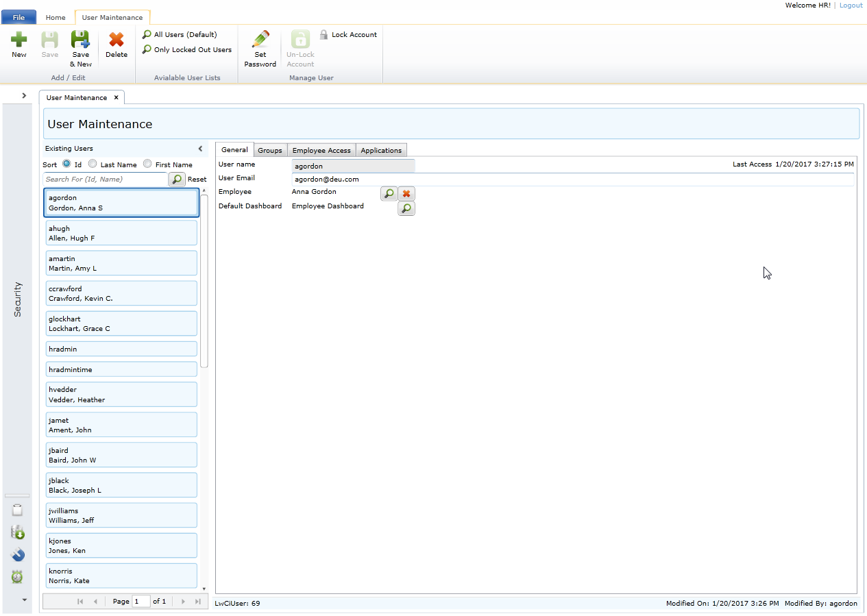This screenshot has width=867, height=616.
Task: Open the Groups tab
Action: tap(270, 150)
